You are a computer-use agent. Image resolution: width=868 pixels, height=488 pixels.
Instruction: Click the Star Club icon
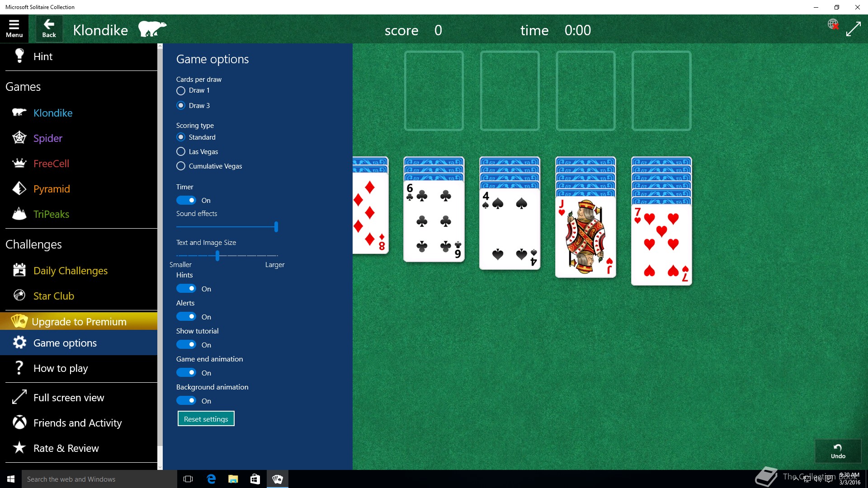pyautogui.click(x=19, y=296)
